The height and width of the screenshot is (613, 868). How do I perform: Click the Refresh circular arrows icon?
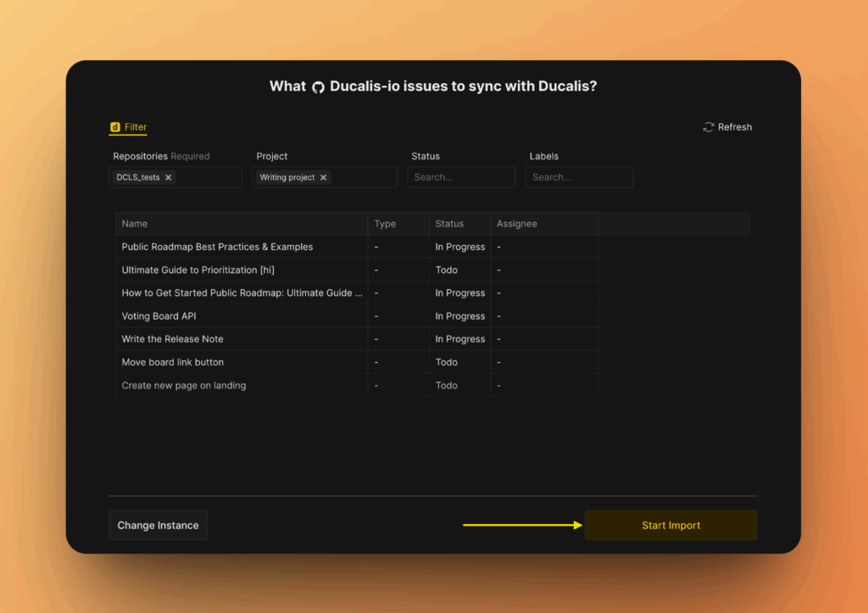(x=709, y=127)
